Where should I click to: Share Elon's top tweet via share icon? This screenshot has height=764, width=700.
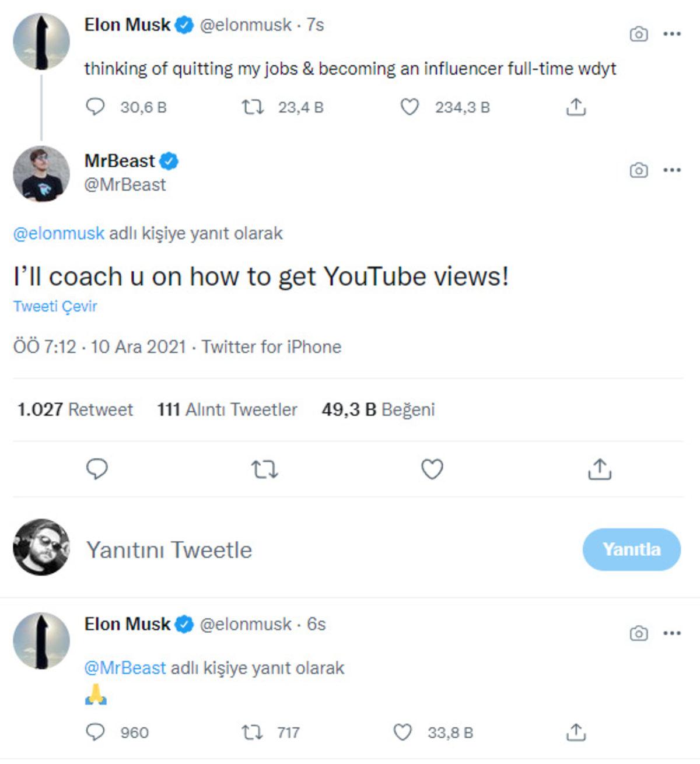(x=576, y=107)
